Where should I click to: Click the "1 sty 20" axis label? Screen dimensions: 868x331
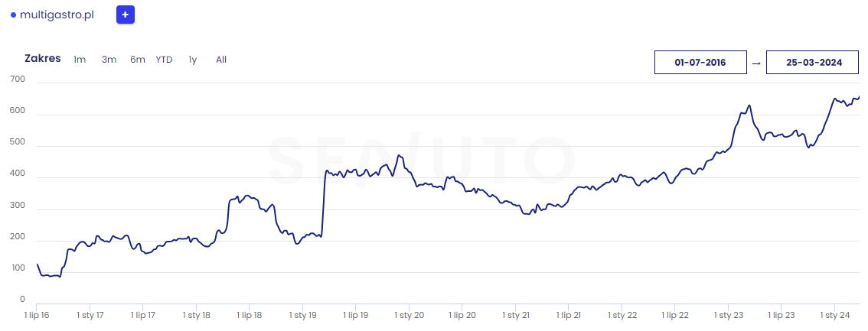pos(410,315)
